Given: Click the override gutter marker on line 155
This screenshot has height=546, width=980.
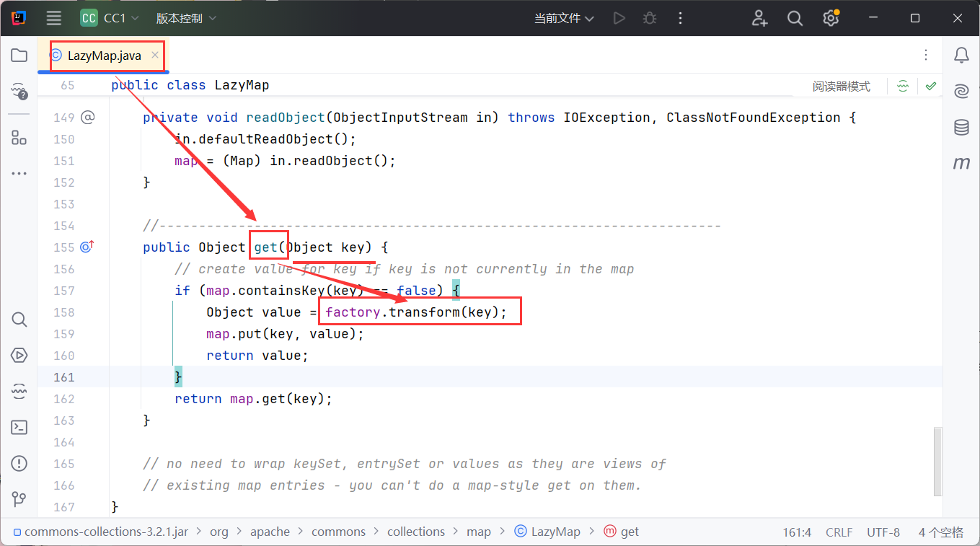Looking at the screenshot, I should [x=87, y=247].
